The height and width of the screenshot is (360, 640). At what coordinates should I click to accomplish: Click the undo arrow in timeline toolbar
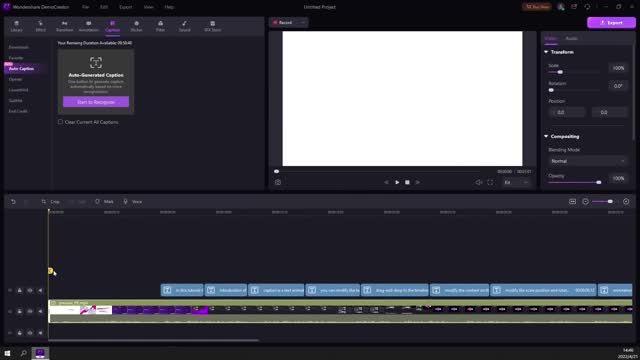tap(13, 202)
